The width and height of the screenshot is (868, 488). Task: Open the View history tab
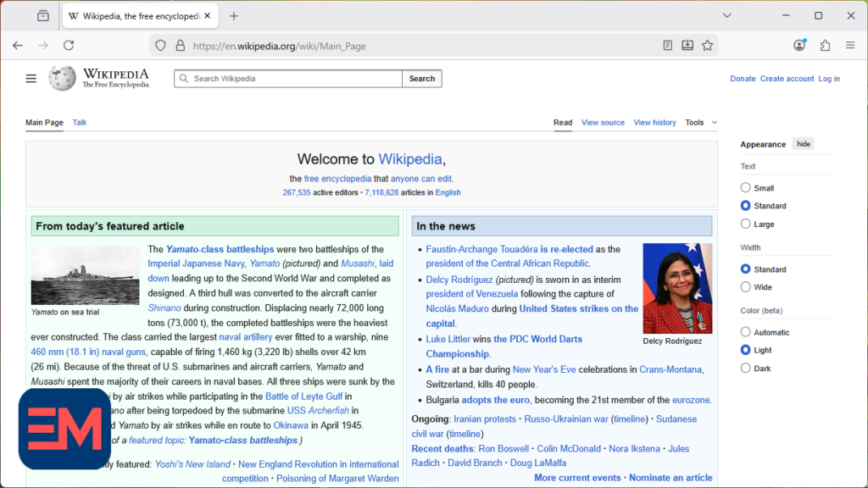point(654,122)
